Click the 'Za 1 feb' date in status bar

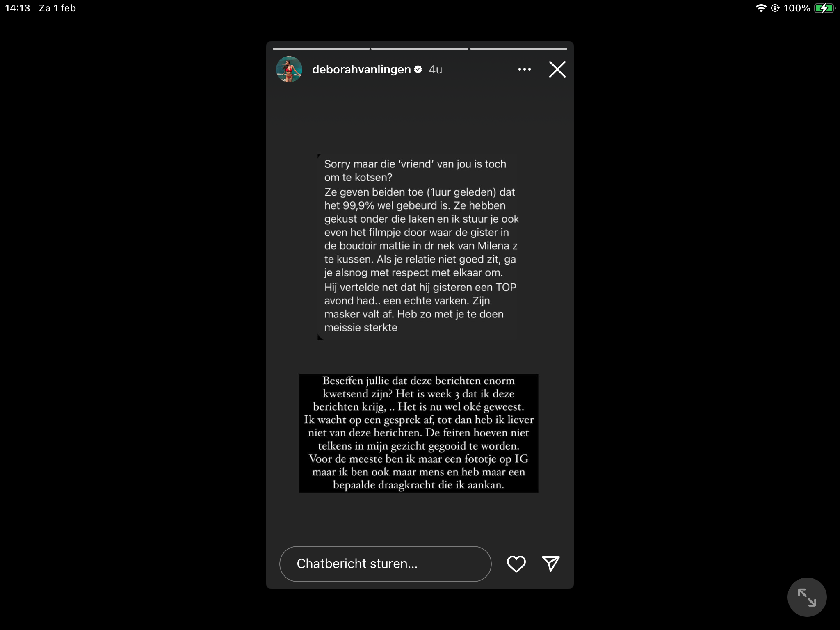[x=57, y=8]
